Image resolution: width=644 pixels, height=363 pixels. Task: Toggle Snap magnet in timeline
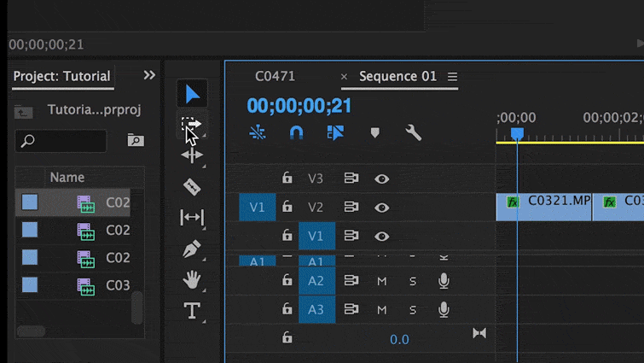click(x=296, y=132)
